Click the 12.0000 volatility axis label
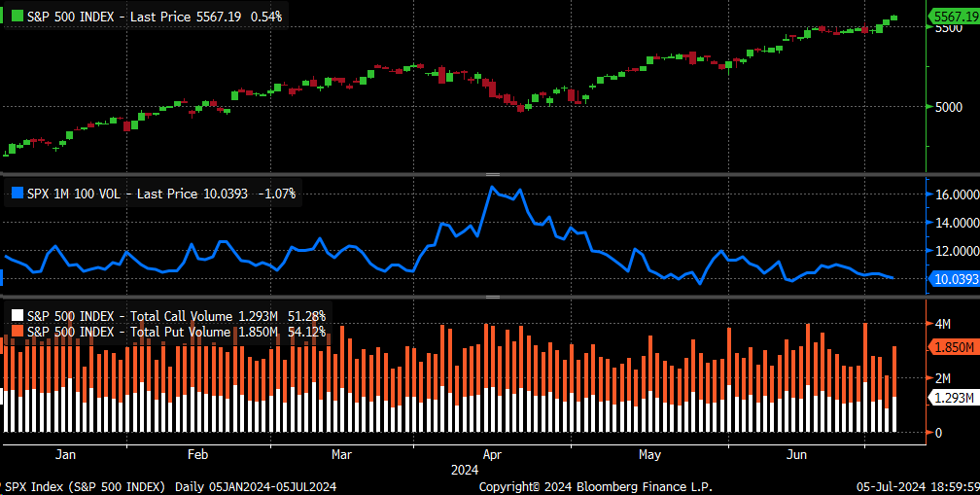 (x=957, y=251)
